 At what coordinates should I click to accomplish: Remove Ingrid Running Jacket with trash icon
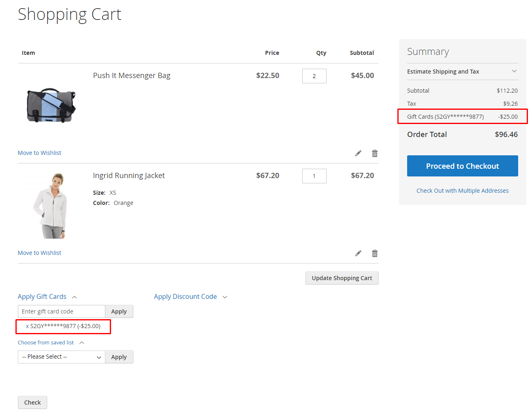point(375,253)
